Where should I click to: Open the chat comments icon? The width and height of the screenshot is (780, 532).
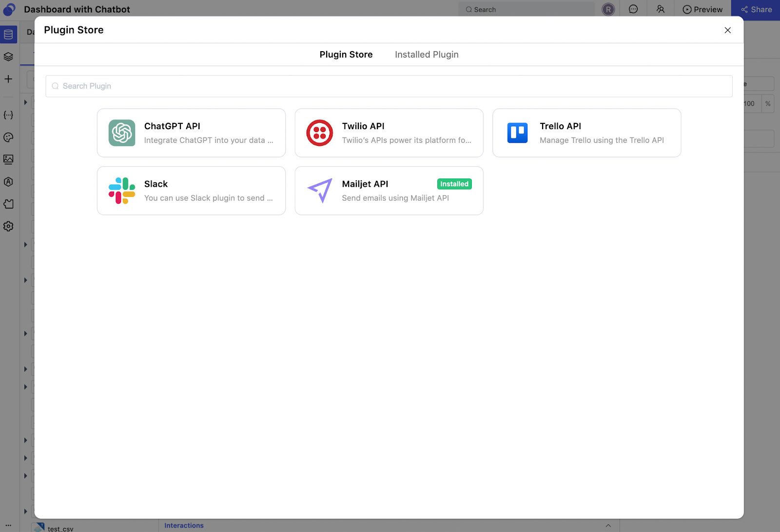coord(633,9)
